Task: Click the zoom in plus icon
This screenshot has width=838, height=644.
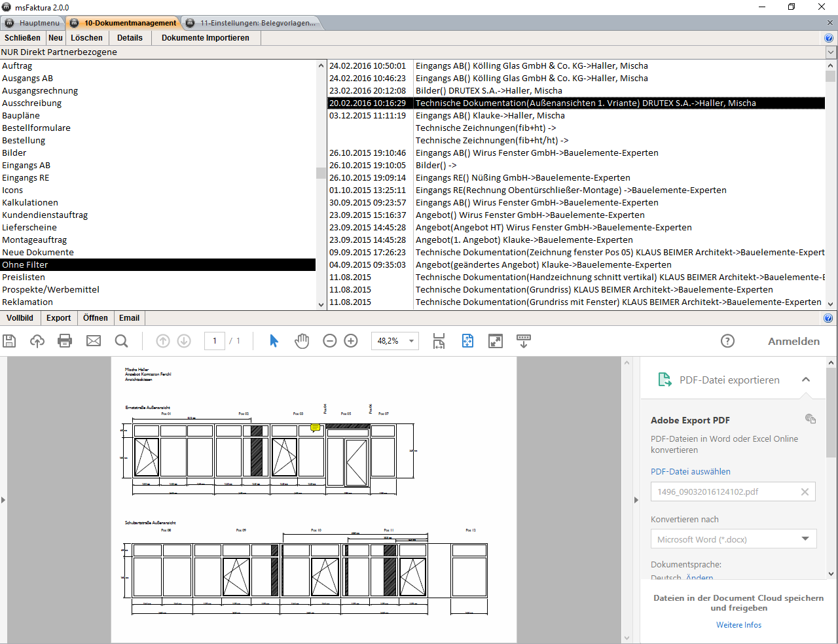Action: (351, 341)
